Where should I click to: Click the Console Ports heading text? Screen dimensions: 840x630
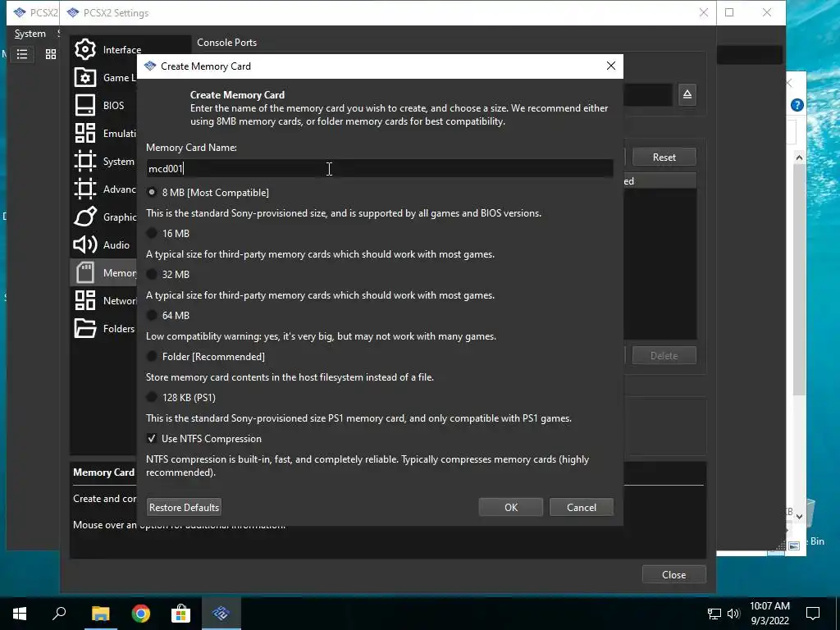[x=226, y=43]
